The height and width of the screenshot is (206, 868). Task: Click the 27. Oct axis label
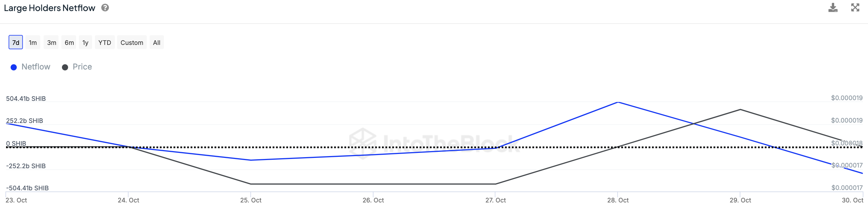tap(496, 200)
